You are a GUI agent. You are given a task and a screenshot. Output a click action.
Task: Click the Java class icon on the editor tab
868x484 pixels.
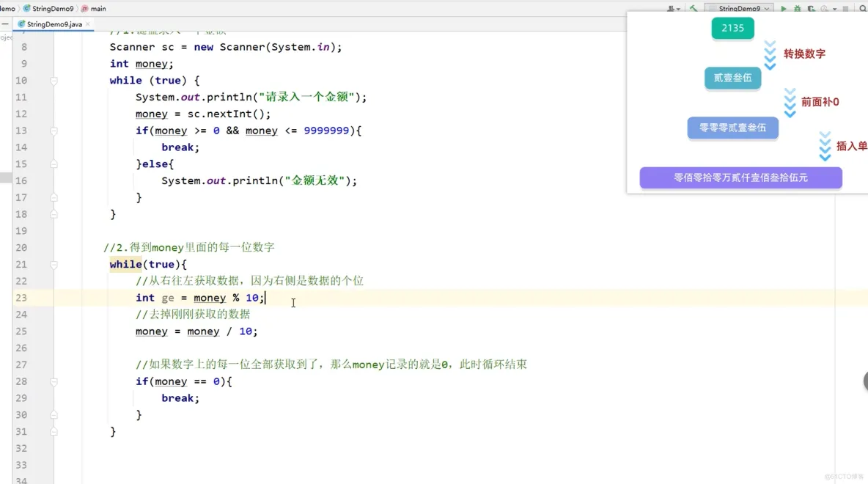pyautogui.click(x=21, y=23)
